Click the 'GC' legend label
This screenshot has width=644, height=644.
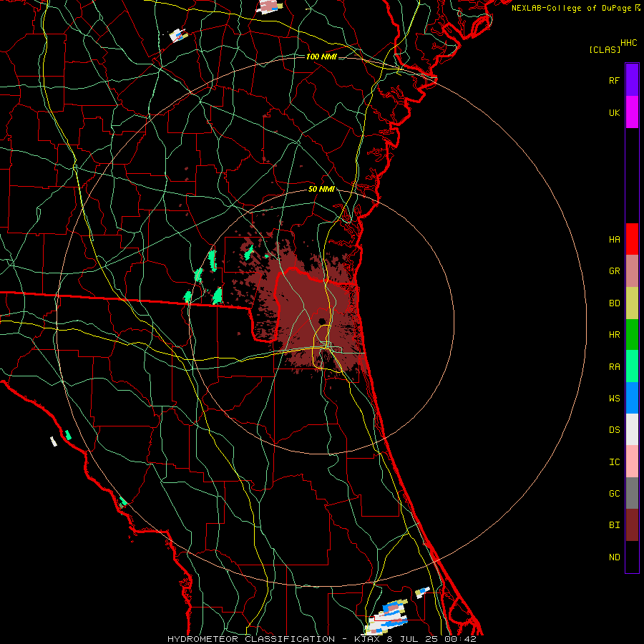click(x=614, y=493)
